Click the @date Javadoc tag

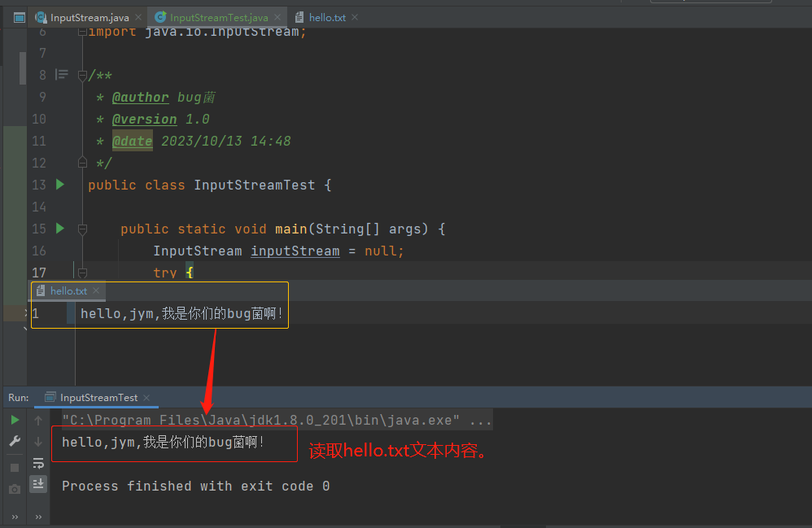tap(133, 141)
